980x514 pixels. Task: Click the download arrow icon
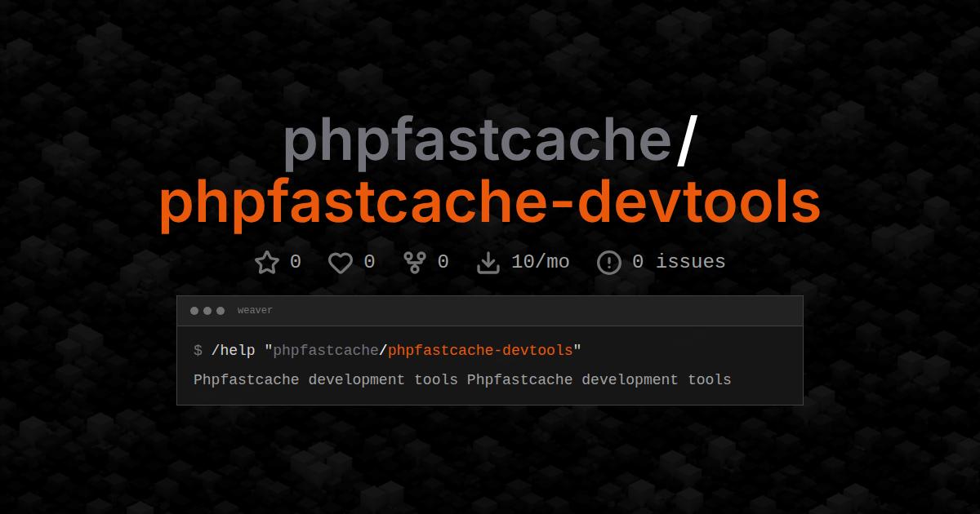[488, 262]
